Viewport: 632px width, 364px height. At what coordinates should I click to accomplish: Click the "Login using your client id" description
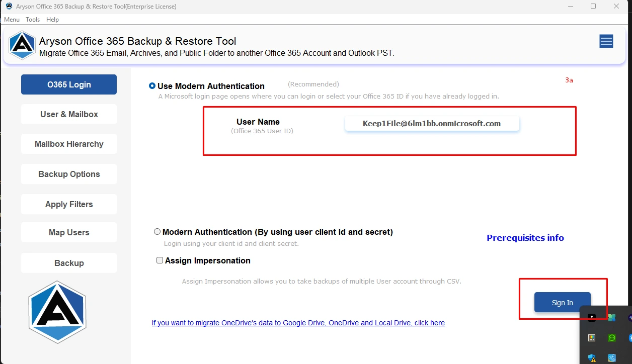click(231, 244)
